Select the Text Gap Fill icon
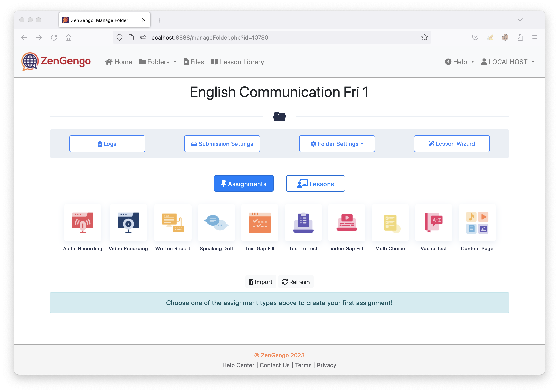The height and width of the screenshot is (392, 559). pyautogui.click(x=260, y=223)
